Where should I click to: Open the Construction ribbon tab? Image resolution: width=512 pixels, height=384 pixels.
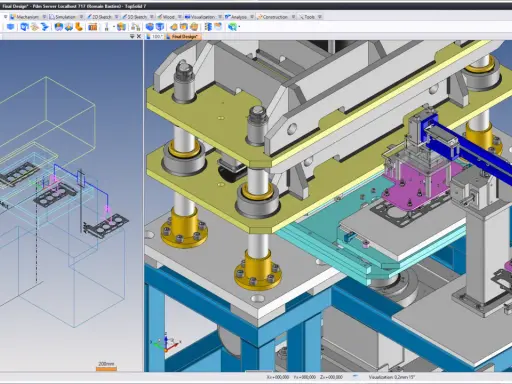tap(272, 17)
